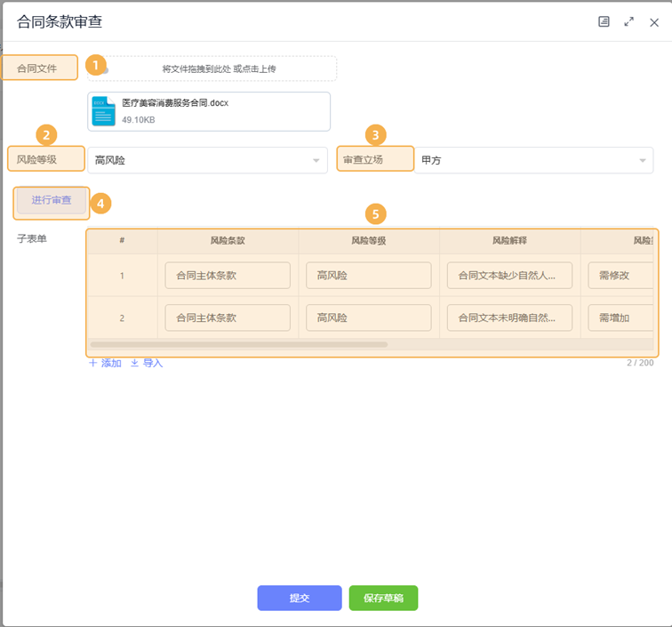
Task: Expand dialog to fullscreen
Action: (629, 22)
